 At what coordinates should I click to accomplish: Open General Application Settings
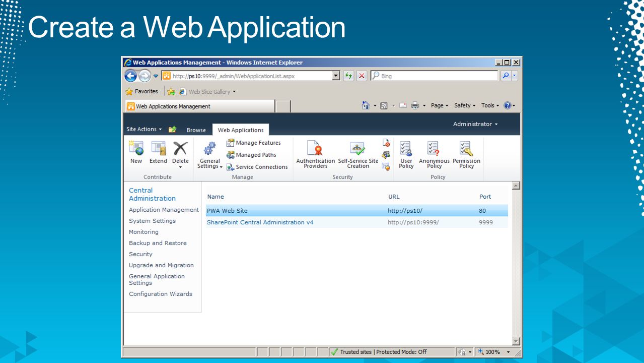157,279
